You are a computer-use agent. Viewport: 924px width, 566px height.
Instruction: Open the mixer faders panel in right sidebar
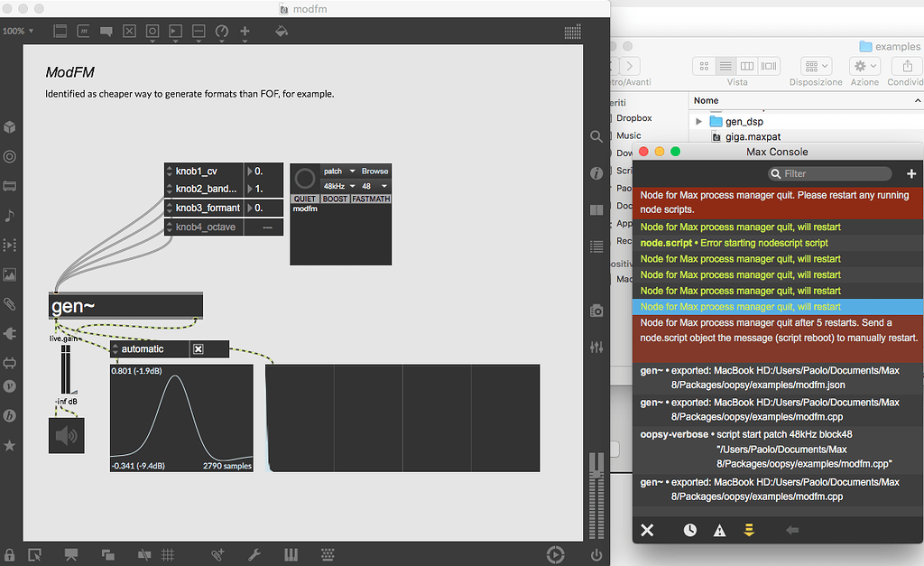click(596, 347)
